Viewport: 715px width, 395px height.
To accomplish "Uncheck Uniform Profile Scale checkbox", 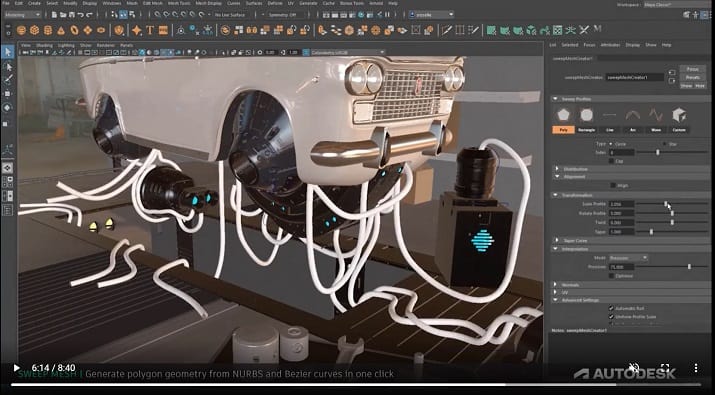I will coord(611,317).
